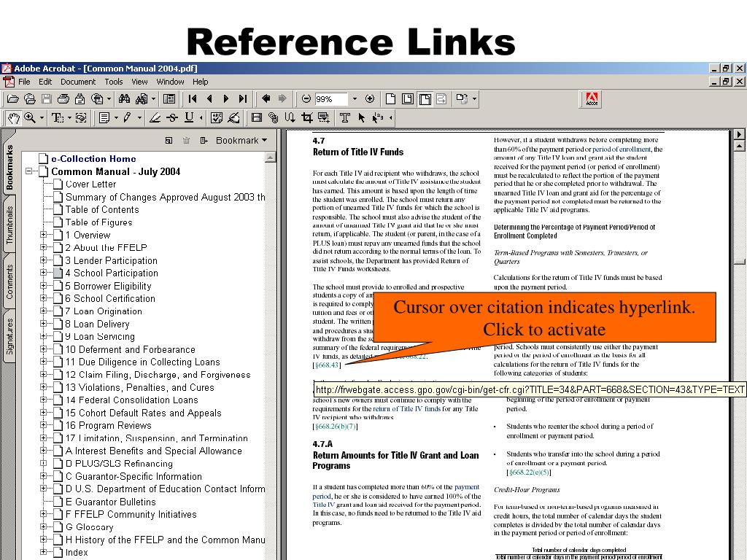Open the Help menu
Viewport: 747px width, 560px height.
200,82
